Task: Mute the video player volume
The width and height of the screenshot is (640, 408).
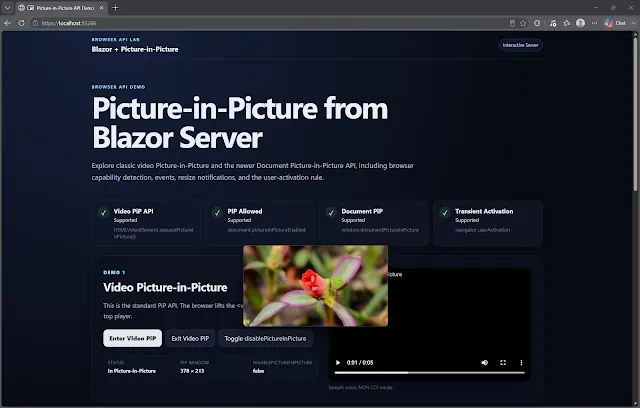Action: (x=484, y=363)
